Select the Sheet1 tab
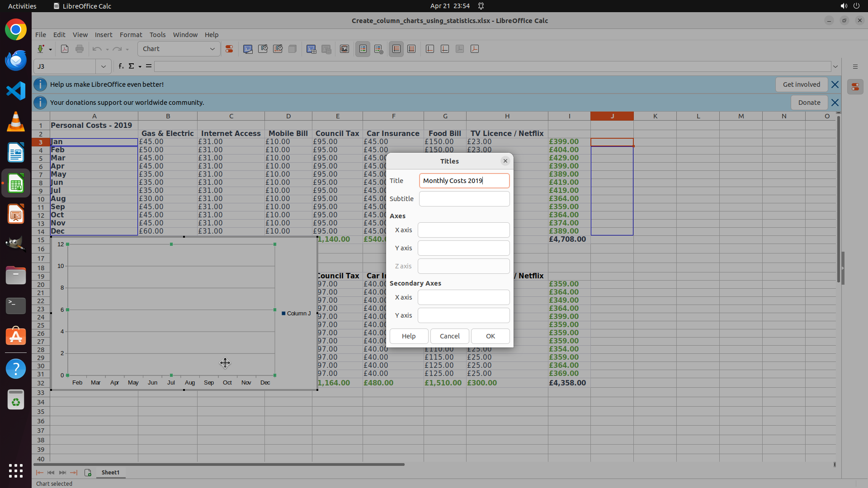Screen dimensions: 868x488 click(110, 472)
